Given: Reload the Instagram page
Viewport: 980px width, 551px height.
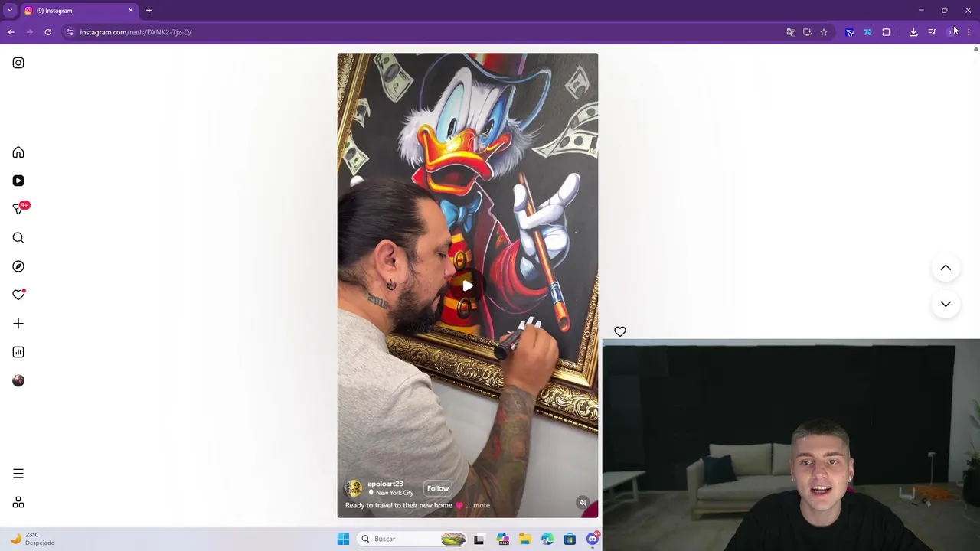Looking at the screenshot, I should pos(47,32).
